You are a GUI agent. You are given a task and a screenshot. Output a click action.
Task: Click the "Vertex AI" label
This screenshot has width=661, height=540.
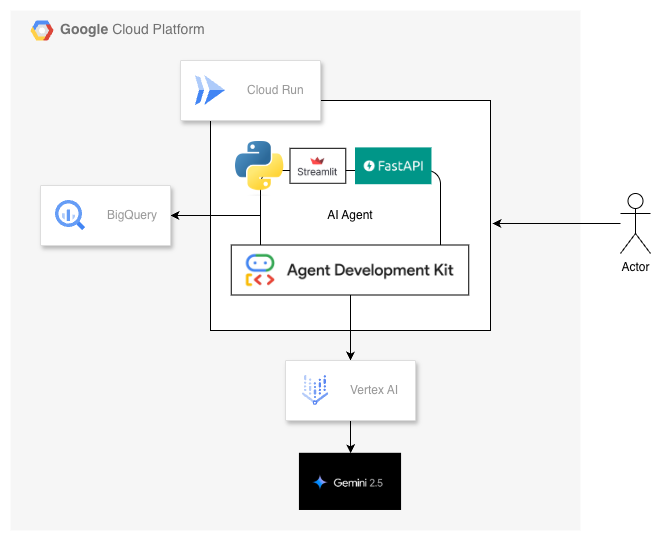pyautogui.click(x=374, y=390)
